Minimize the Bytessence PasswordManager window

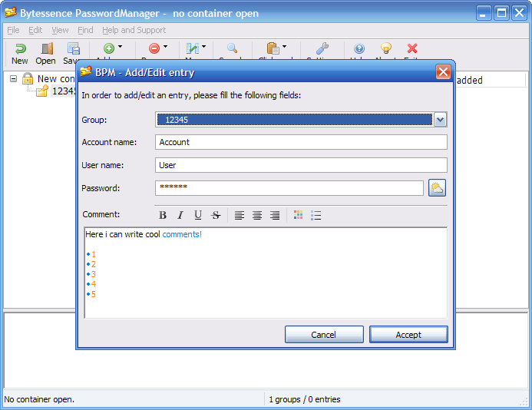484,13
